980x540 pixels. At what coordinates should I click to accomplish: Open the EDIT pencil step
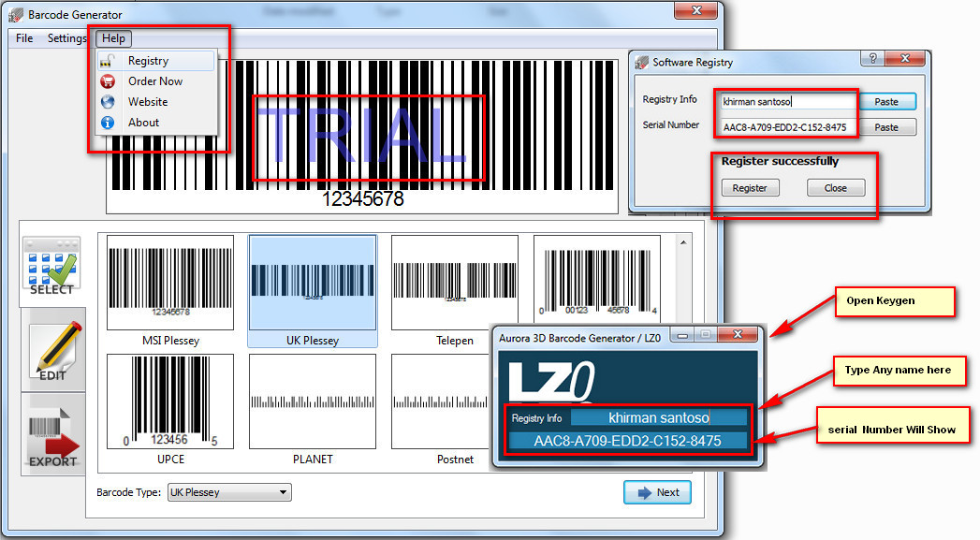pos(53,351)
